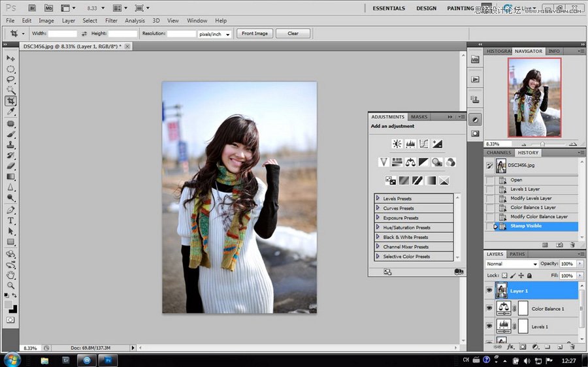The width and height of the screenshot is (588, 367).
Task: Open the Filter menu
Action: (111, 21)
